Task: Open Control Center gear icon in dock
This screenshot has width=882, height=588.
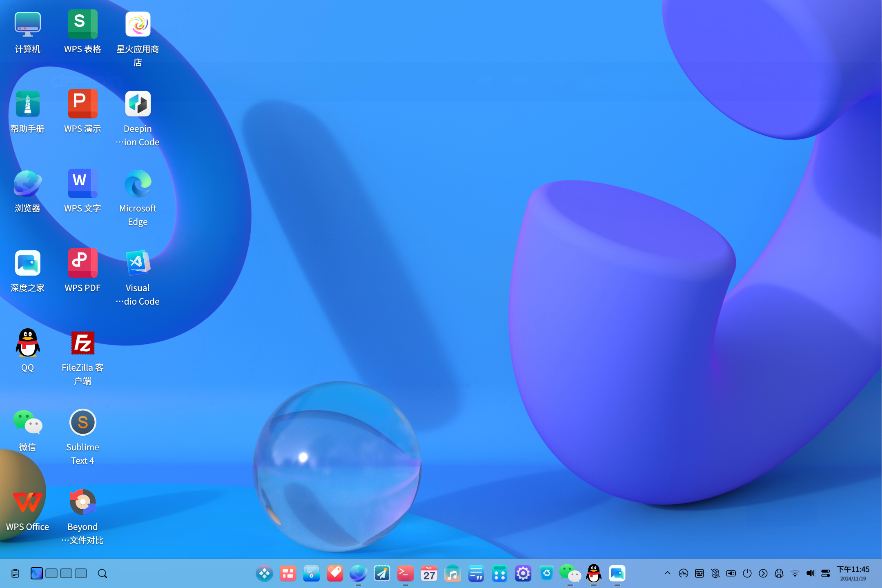Action: coord(523,573)
